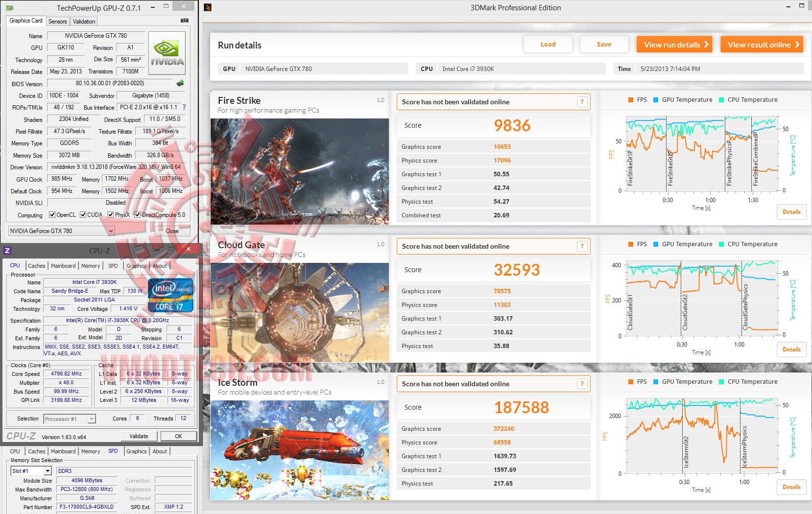This screenshot has width=812, height=514.
Task: Open Caches tab in the CPU-Z processor window
Action: coord(37,266)
